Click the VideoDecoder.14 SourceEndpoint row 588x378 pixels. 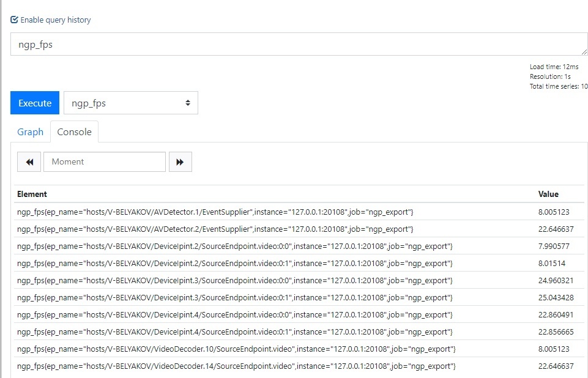pyautogui.click(x=236, y=366)
